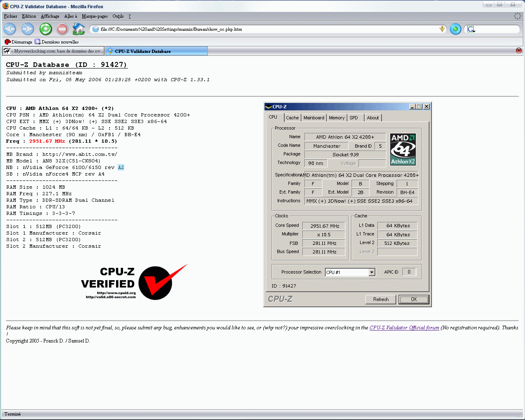
Task: Switch to CPU-Z Memory tab
Action: pos(337,118)
